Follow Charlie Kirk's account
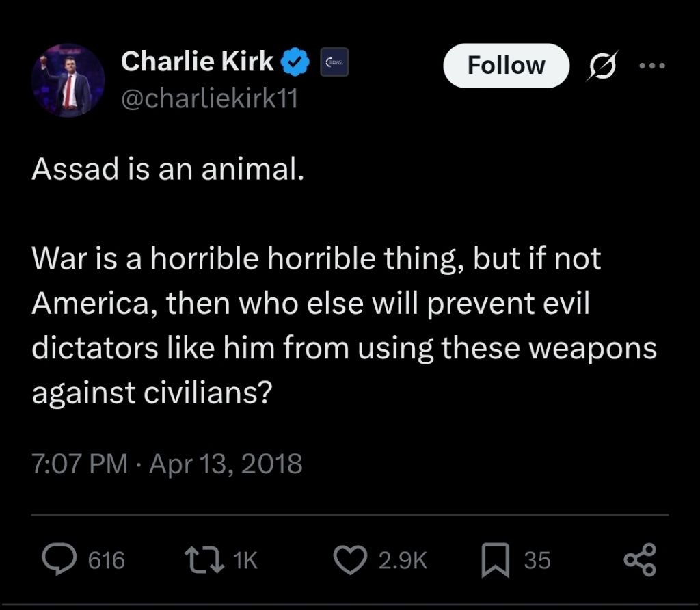This screenshot has width=700, height=610. (x=507, y=66)
